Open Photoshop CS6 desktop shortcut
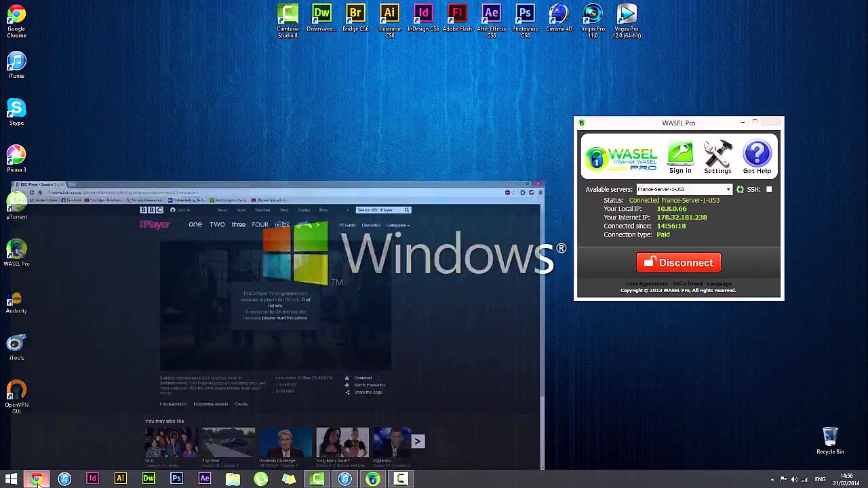The image size is (868, 488). coord(525,21)
